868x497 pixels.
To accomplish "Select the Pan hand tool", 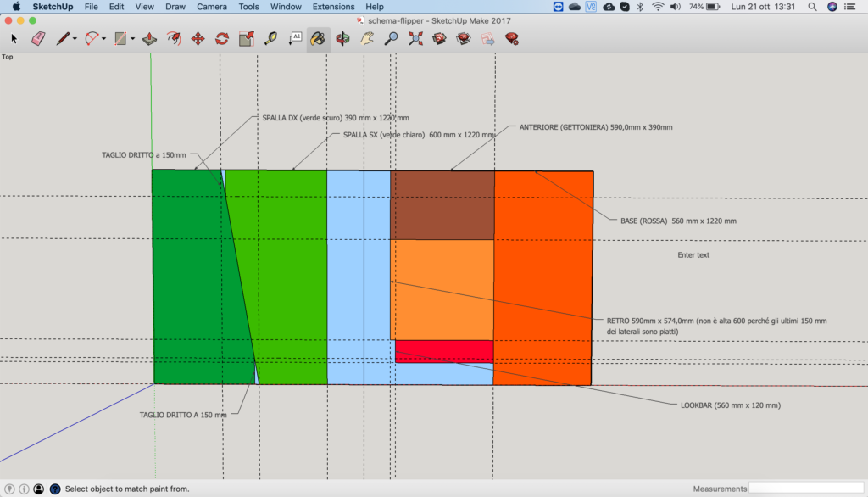I will pyautogui.click(x=367, y=39).
